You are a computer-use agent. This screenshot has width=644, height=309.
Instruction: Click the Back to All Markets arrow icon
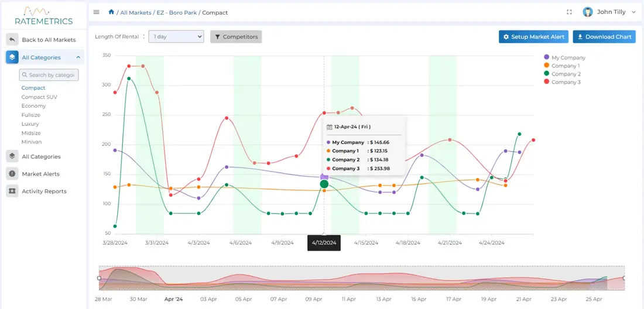coord(12,40)
